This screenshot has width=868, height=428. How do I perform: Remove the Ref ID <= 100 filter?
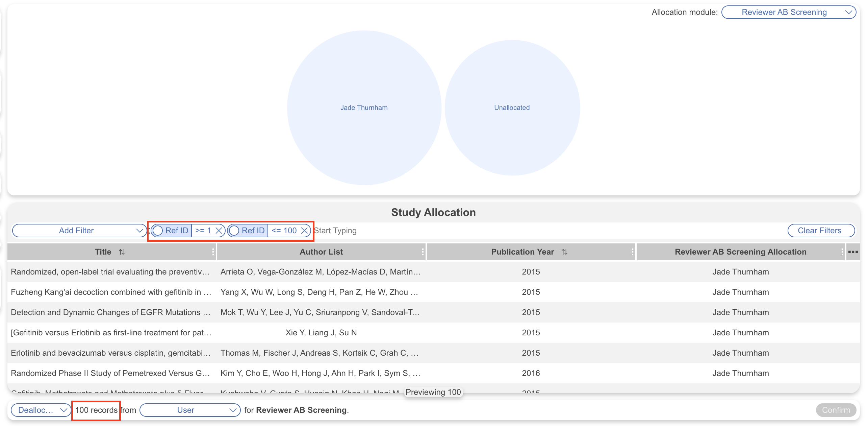(x=304, y=231)
